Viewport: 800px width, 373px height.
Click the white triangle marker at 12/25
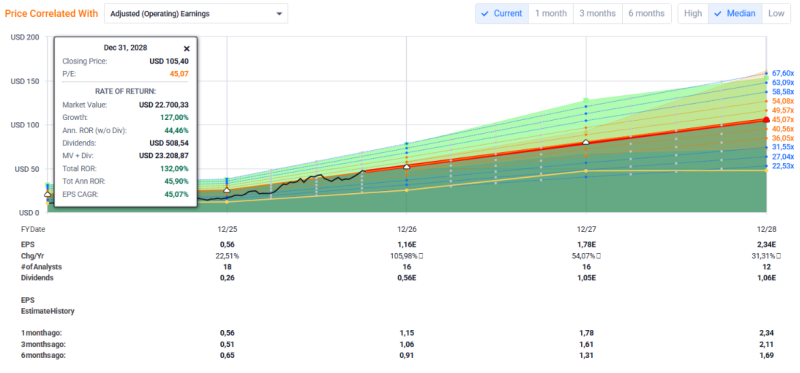pos(227,190)
